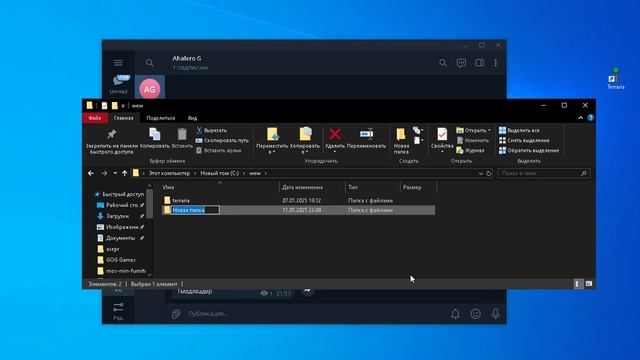Click the Новая папка (New folder) ribbon icon

point(401,134)
